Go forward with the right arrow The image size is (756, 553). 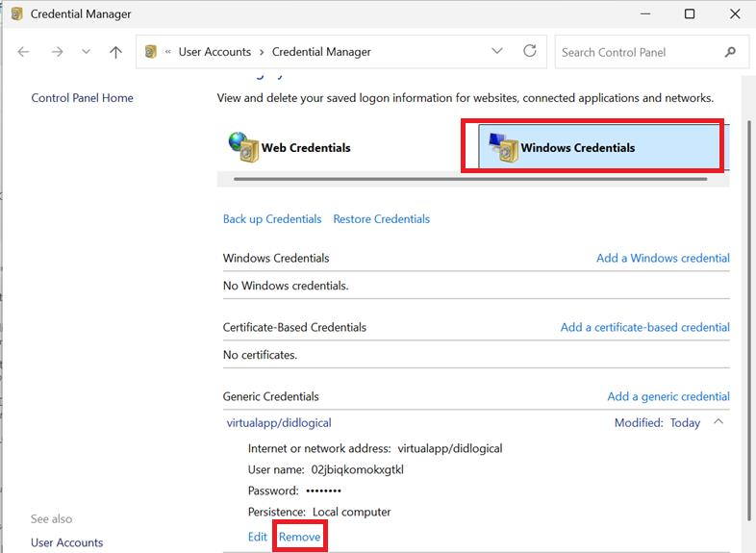pos(57,52)
